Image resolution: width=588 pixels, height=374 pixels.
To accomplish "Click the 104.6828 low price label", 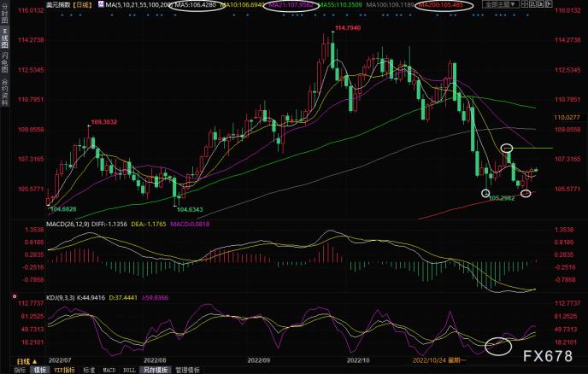I will [x=63, y=209].
